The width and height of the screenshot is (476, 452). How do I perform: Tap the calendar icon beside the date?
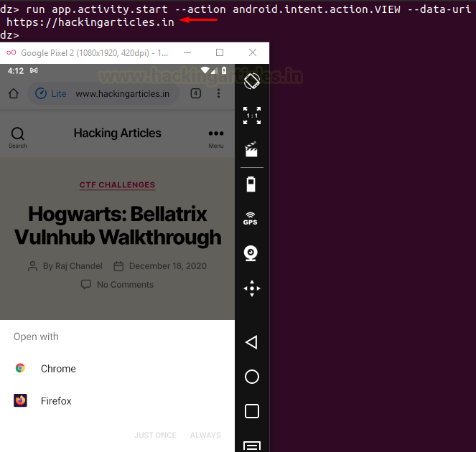click(x=118, y=266)
